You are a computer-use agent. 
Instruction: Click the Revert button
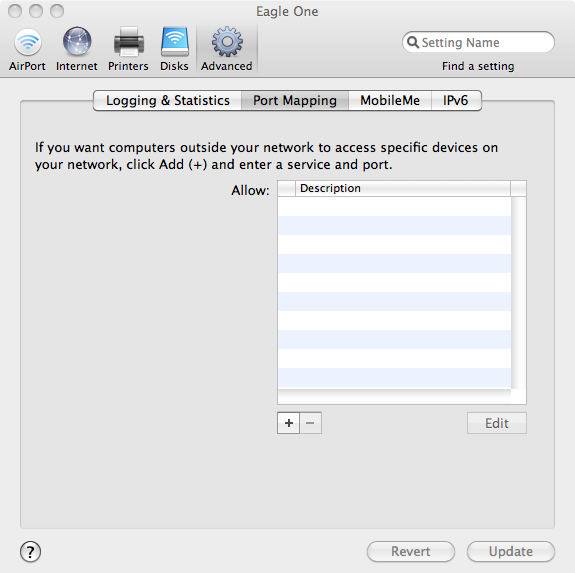[411, 551]
